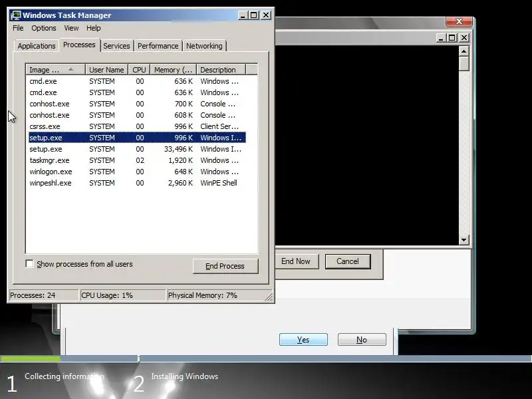Select the conhost.exe row using 608 K
Screen dimensions: 532x399
pyautogui.click(x=137, y=115)
